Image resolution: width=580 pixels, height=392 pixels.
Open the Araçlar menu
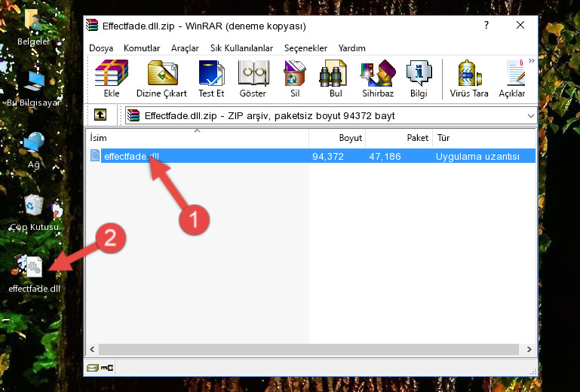pyautogui.click(x=185, y=48)
